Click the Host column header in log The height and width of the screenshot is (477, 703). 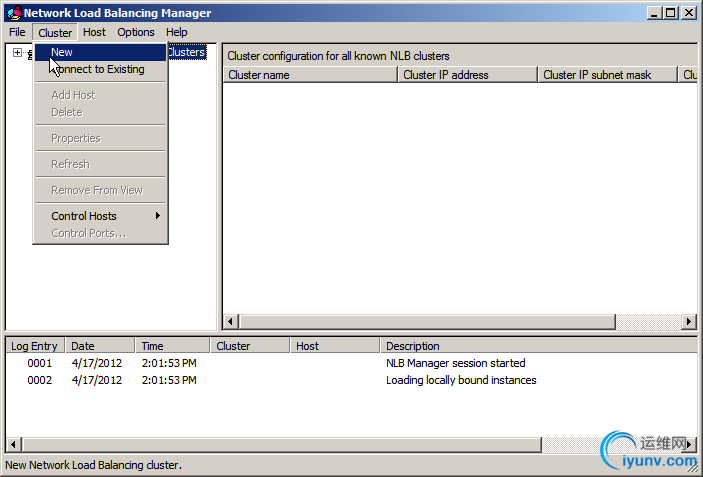tap(335, 346)
